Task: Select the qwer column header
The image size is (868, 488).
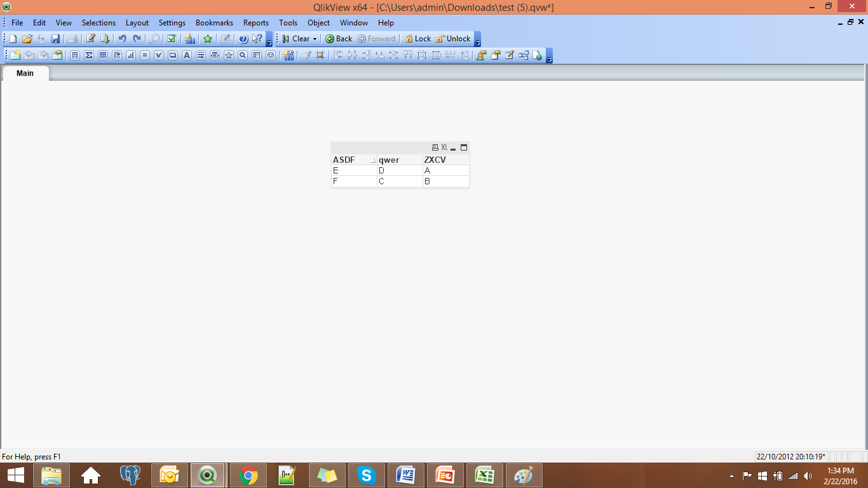Action: pos(400,160)
